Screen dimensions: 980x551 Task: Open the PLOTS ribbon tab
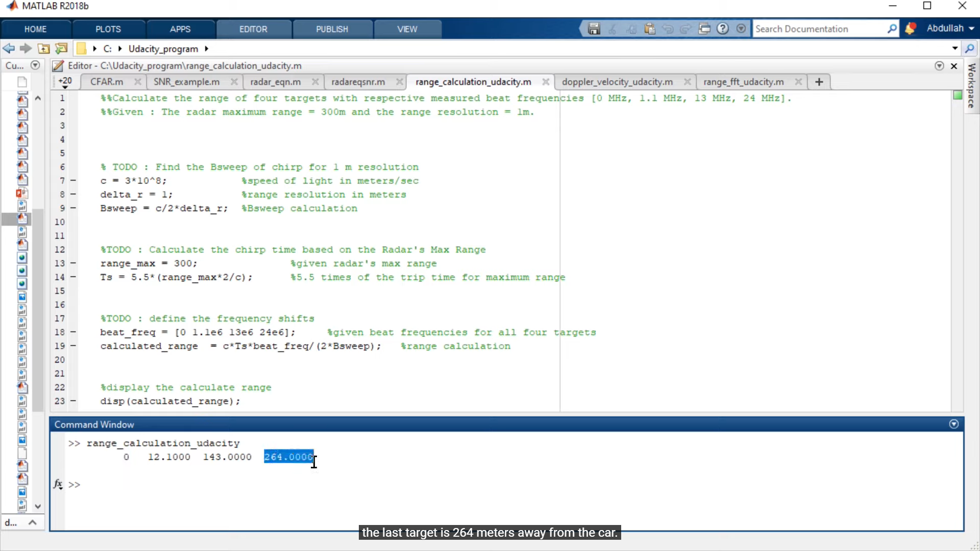pos(108,29)
